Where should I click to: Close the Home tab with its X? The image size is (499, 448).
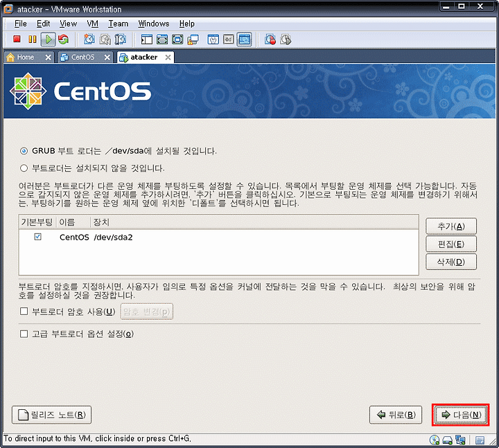tap(48, 57)
